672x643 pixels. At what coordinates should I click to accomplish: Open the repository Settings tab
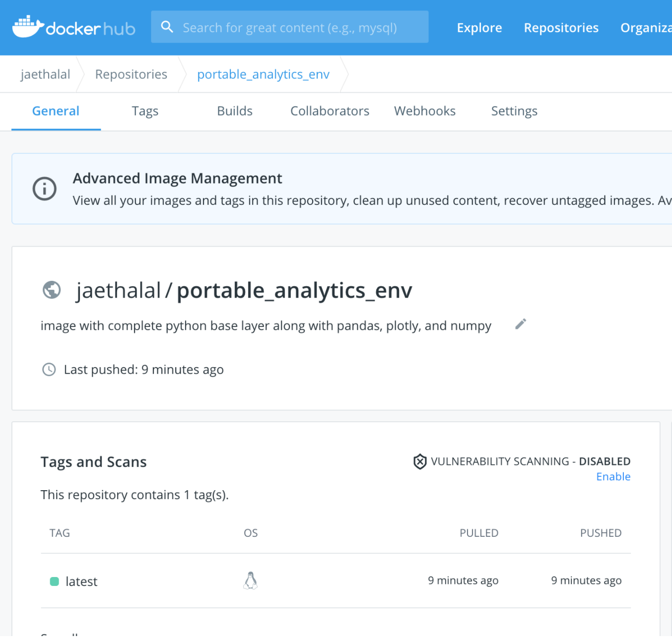(x=514, y=111)
